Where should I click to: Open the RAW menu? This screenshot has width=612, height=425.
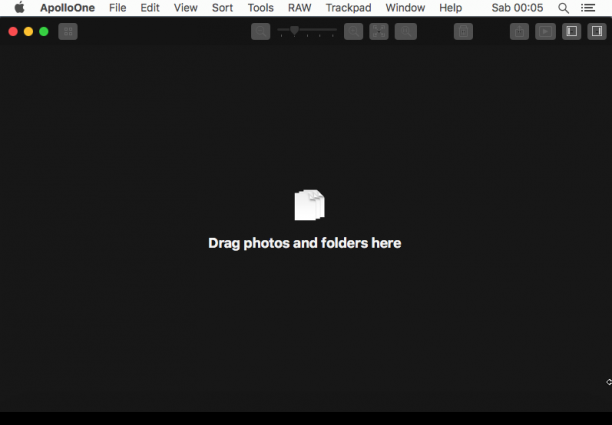[x=300, y=8]
